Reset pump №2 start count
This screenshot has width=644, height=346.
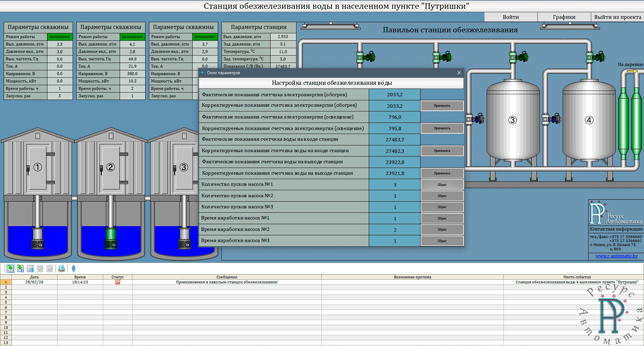point(442,196)
